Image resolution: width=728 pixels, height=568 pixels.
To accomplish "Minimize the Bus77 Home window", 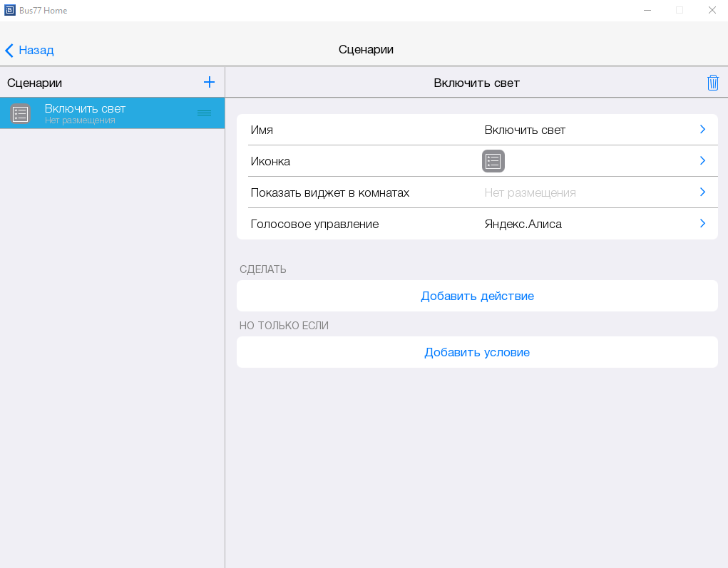I will [x=647, y=10].
